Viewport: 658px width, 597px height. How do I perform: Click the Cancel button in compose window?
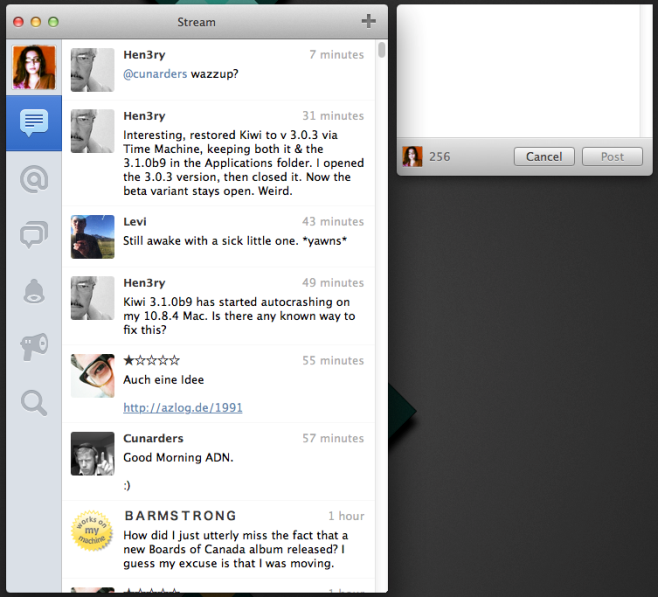point(544,156)
